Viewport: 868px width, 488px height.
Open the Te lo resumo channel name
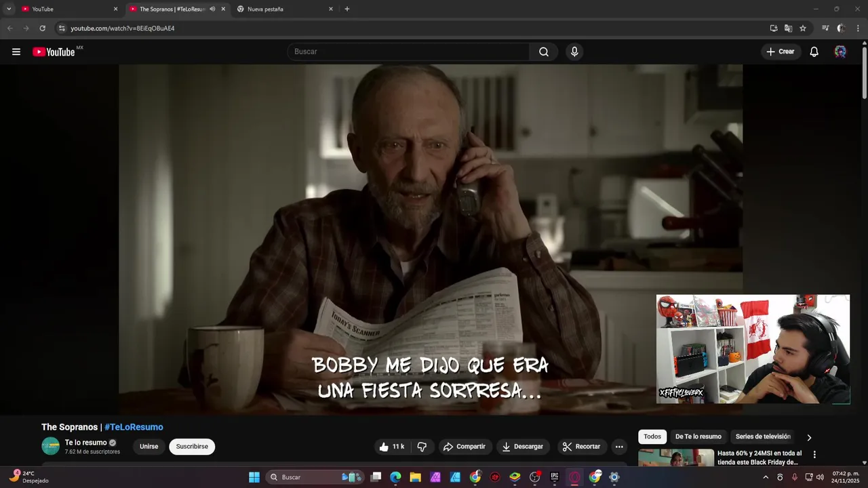pyautogui.click(x=86, y=443)
